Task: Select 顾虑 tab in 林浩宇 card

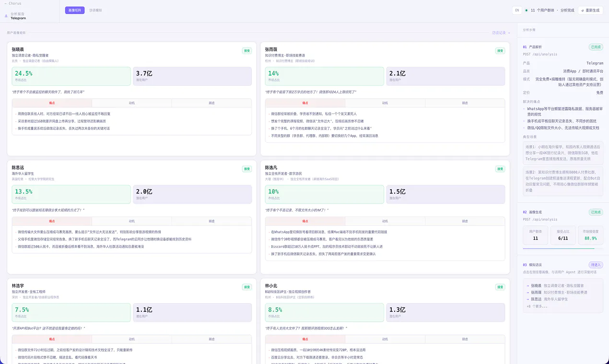Action: (x=211, y=339)
